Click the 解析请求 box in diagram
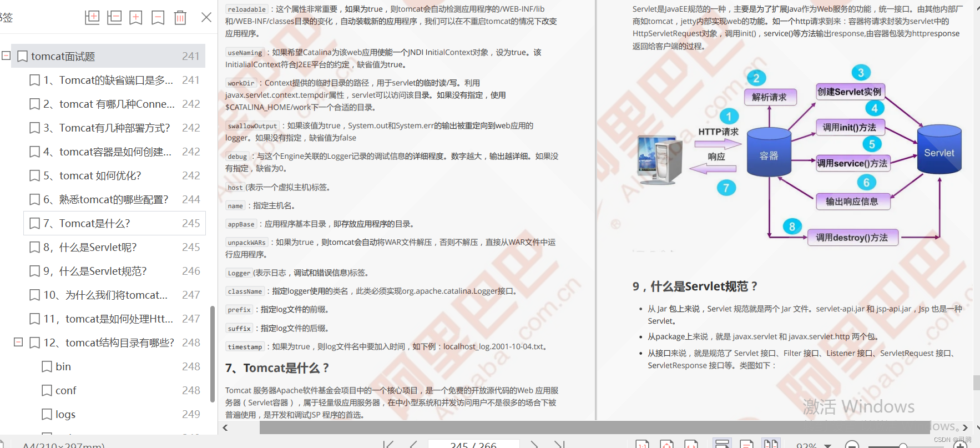This screenshot has height=448, width=980. (x=769, y=97)
